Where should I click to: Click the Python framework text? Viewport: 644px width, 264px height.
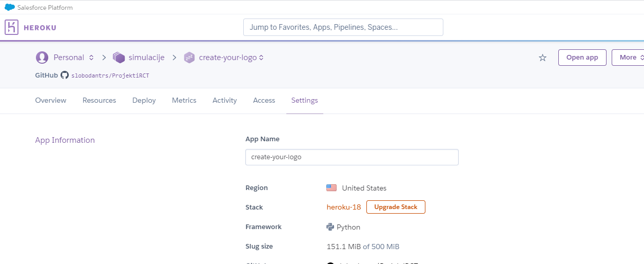(x=348, y=227)
